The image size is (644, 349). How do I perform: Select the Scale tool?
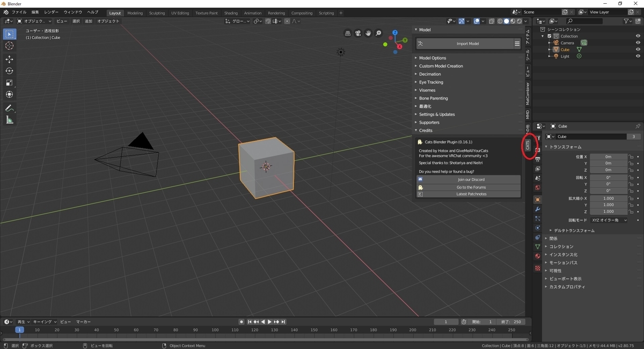tap(9, 83)
